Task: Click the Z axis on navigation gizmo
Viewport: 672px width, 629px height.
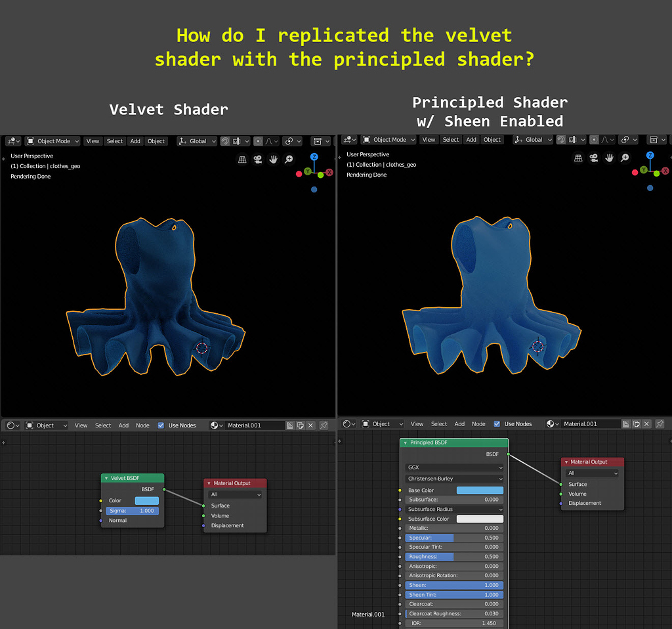Action: pos(314,158)
